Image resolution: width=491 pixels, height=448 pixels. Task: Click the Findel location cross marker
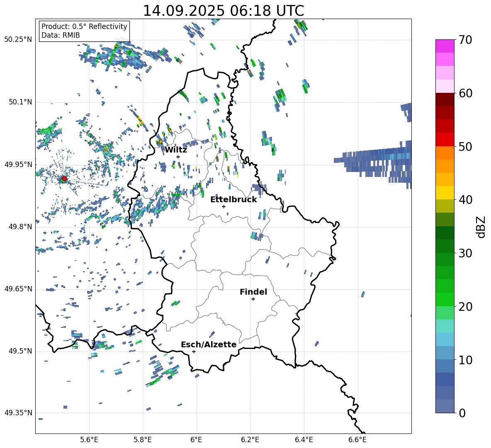(253, 299)
